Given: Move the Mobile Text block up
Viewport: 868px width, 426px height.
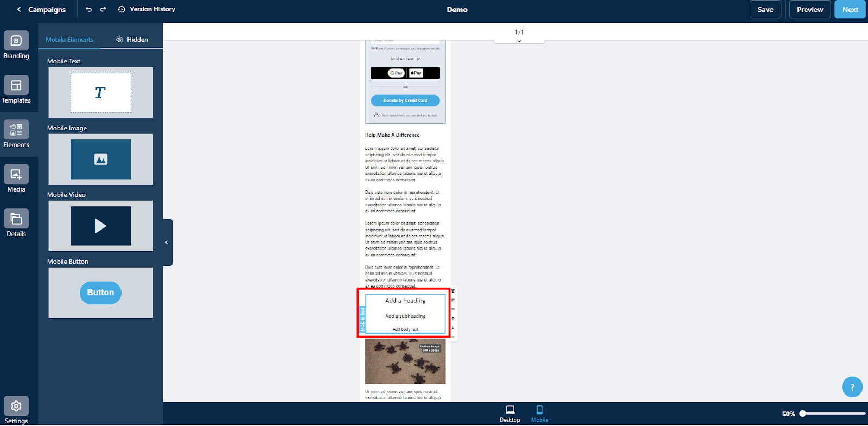Looking at the screenshot, I should [x=453, y=319].
